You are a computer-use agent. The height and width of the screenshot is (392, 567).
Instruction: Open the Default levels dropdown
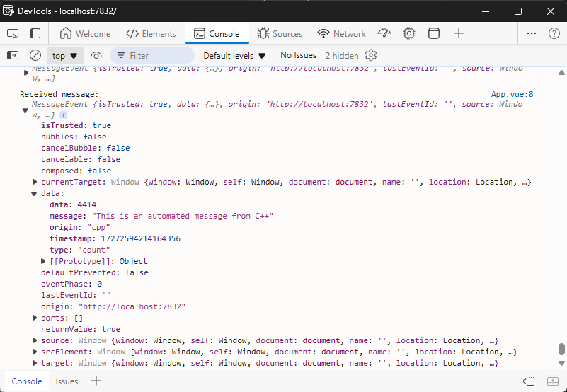coord(234,55)
